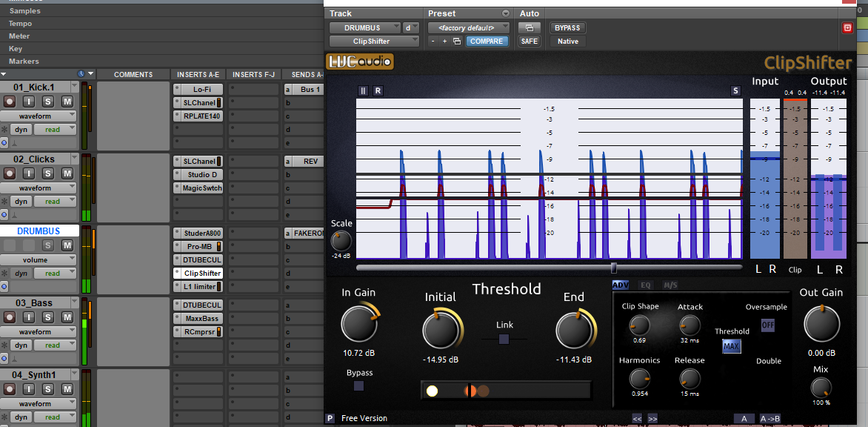The height and width of the screenshot is (427, 868).
Task: Open the 01_Kick.1 waveform view selector
Action: pyautogui.click(x=39, y=116)
